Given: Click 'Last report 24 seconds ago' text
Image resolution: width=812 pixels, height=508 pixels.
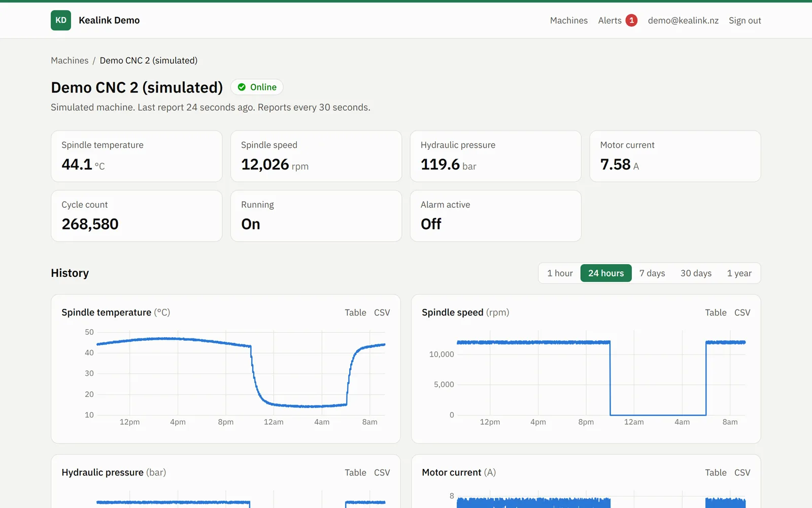Looking at the screenshot, I should [x=196, y=107].
